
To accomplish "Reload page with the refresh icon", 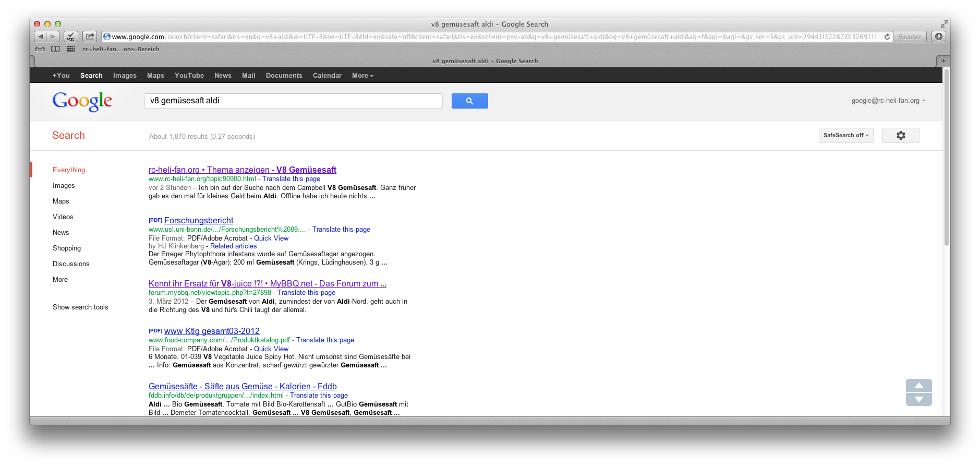I will click(887, 37).
